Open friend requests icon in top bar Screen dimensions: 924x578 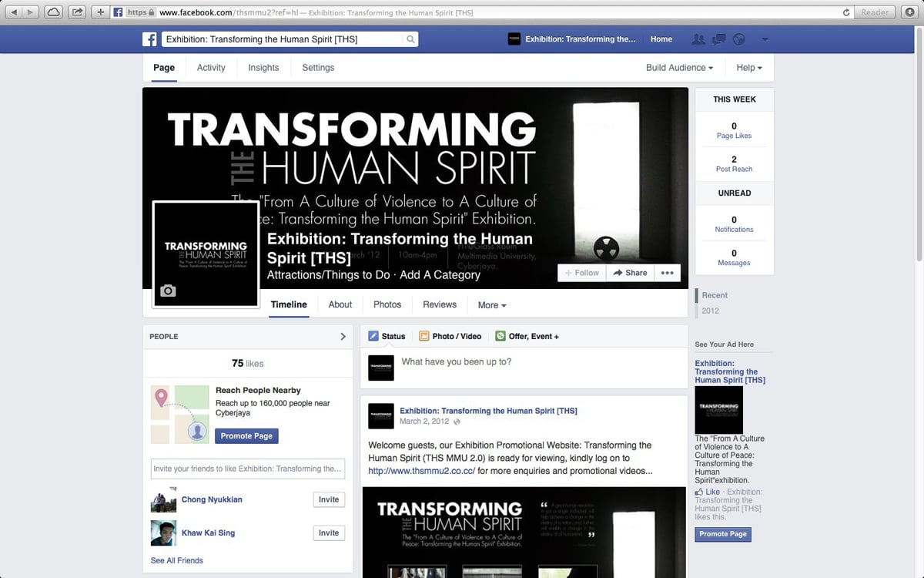pos(698,39)
